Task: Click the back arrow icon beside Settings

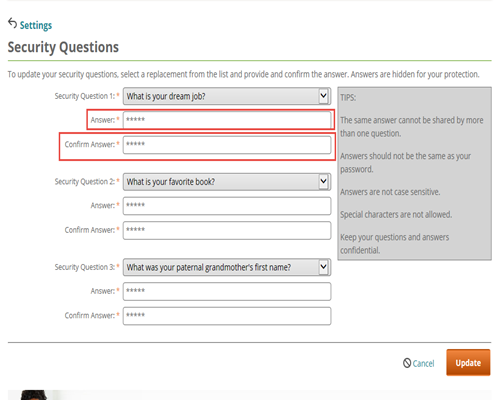Action: (x=12, y=23)
